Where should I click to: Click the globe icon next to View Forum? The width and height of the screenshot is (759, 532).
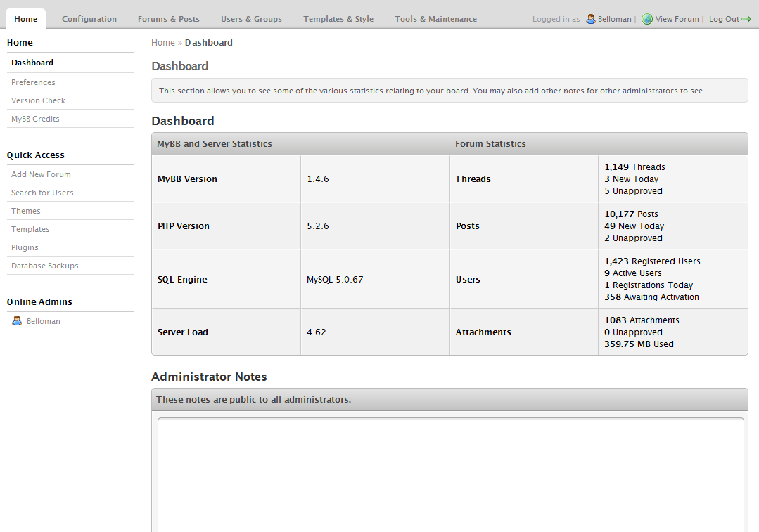coord(647,19)
